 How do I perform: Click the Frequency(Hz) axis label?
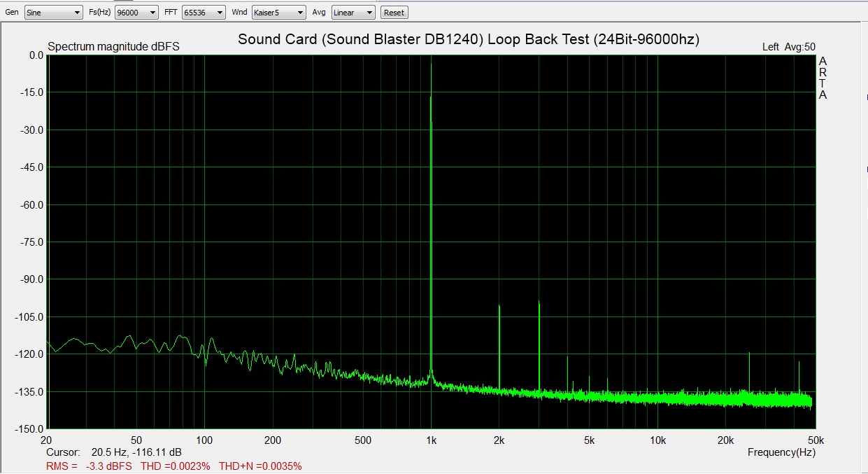[x=781, y=452]
